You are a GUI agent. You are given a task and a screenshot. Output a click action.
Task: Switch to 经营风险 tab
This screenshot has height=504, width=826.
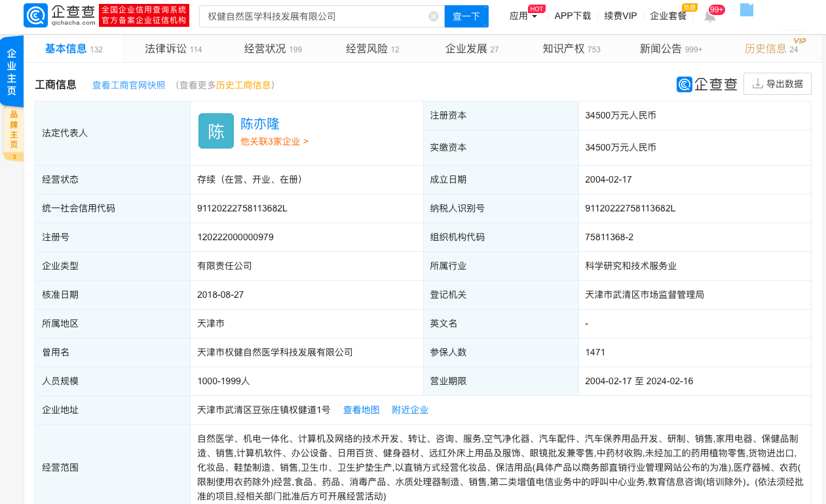coord(372,49)
